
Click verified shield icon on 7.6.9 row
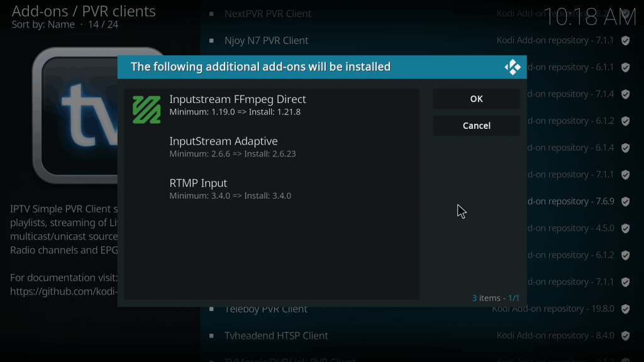[625, 202]
